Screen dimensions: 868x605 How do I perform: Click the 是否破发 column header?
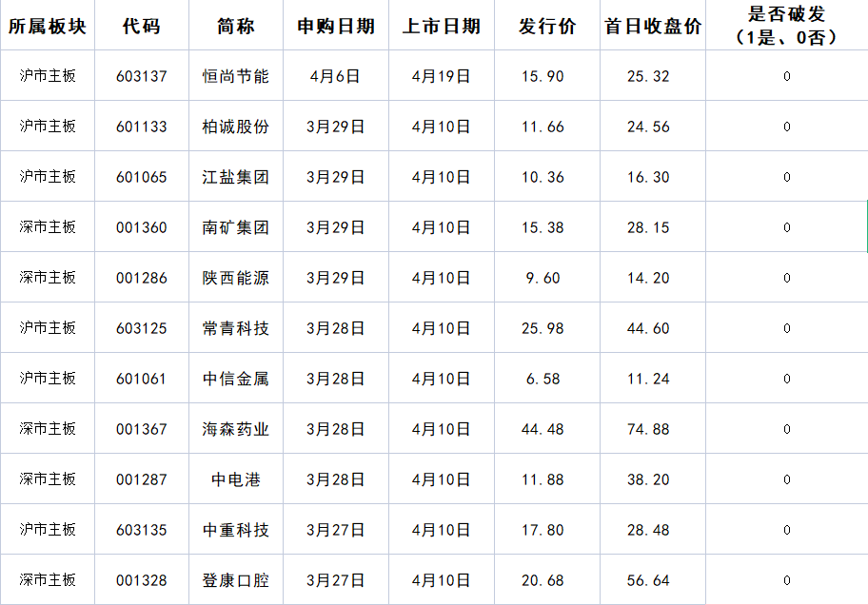pyautogui.click(x=784, y=27)
